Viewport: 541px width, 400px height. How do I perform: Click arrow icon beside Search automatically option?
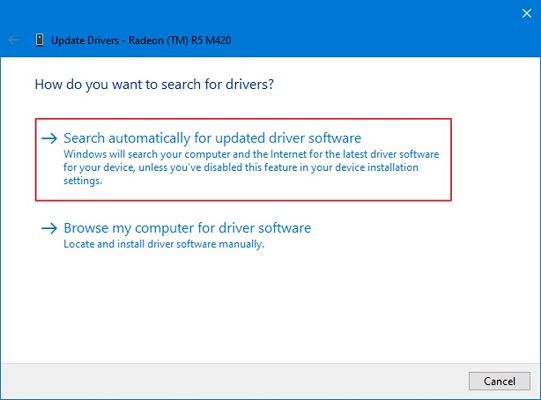49,139
